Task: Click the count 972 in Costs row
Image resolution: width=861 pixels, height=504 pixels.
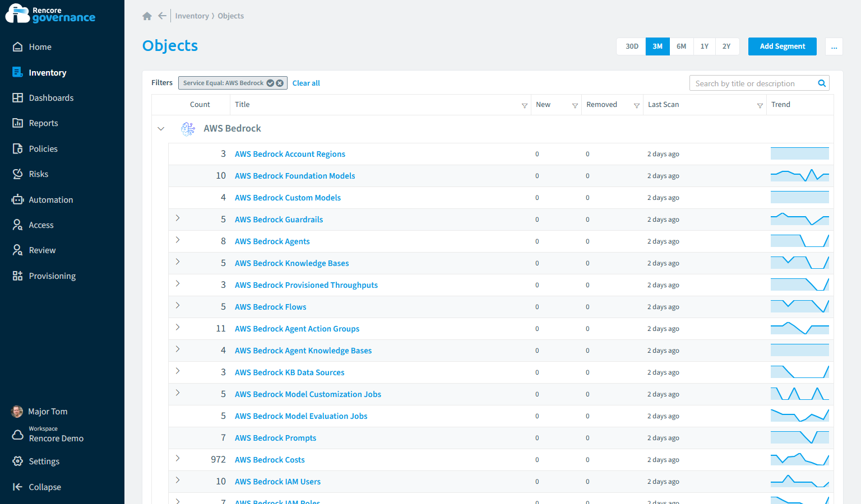Action: pyautogui.click(x=218, y=460)
